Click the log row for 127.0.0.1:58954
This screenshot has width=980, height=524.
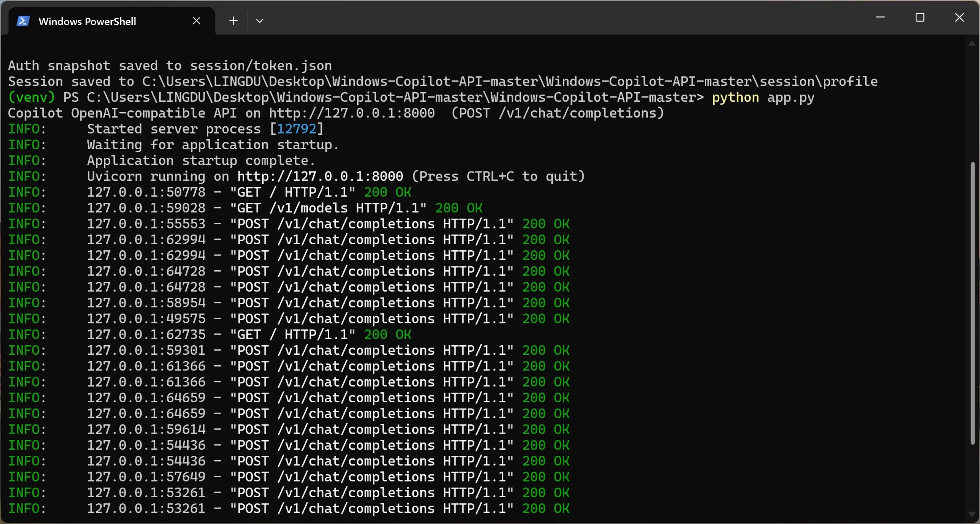click(289, 303)
